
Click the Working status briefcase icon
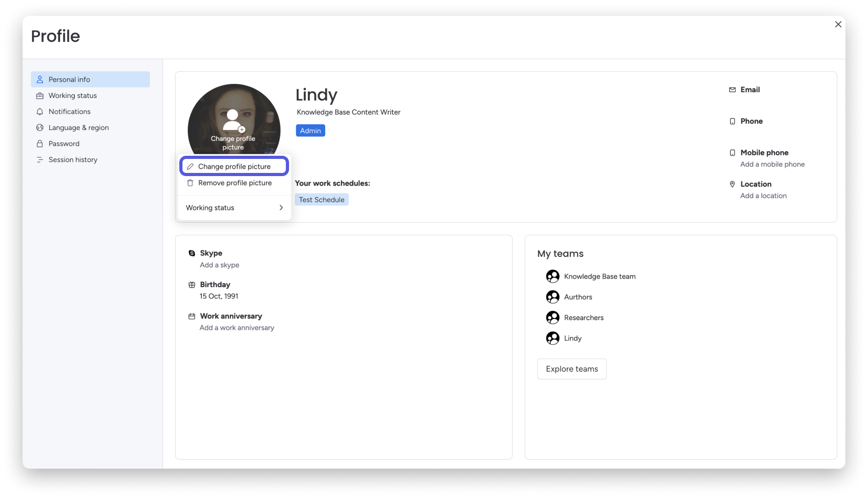pyautogui.click(x=40, y=96)
